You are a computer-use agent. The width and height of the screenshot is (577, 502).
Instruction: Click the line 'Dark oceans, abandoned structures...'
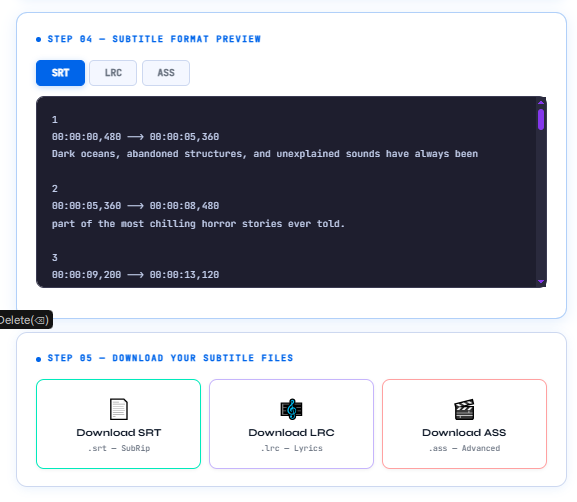tap(265, 154)
